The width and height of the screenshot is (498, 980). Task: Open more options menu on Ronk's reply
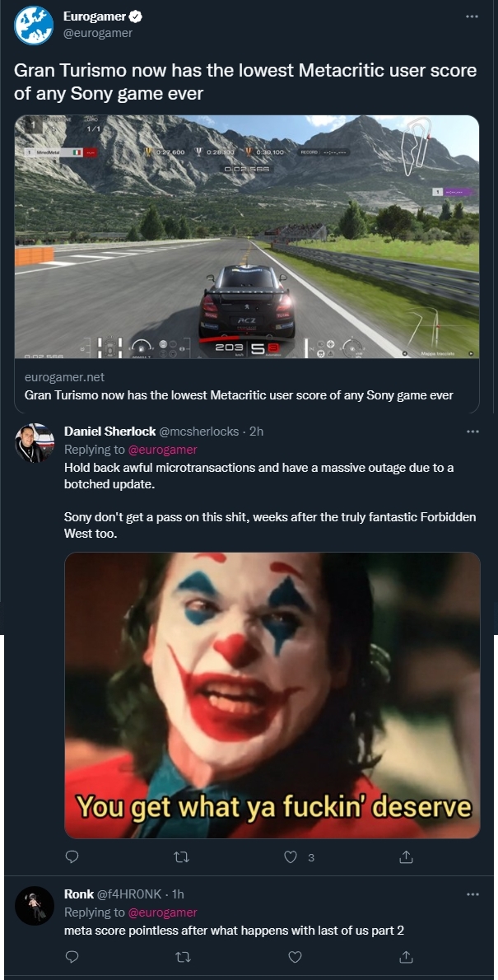[472, 894]
